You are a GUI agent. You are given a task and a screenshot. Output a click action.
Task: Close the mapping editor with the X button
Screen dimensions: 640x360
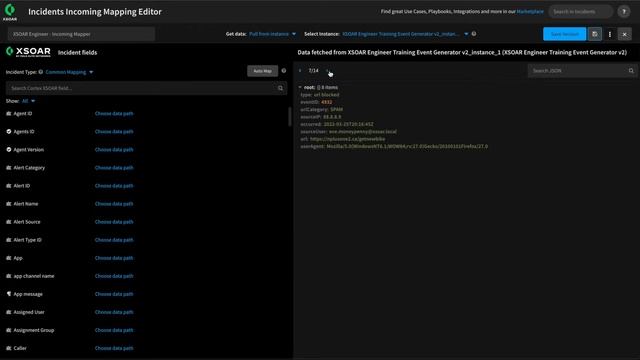tap(624, 34)
